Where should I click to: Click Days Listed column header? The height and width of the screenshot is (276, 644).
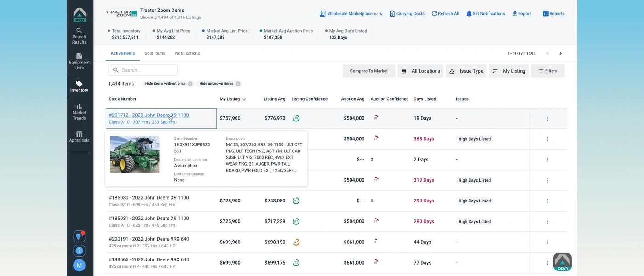(x=425, y=99)
